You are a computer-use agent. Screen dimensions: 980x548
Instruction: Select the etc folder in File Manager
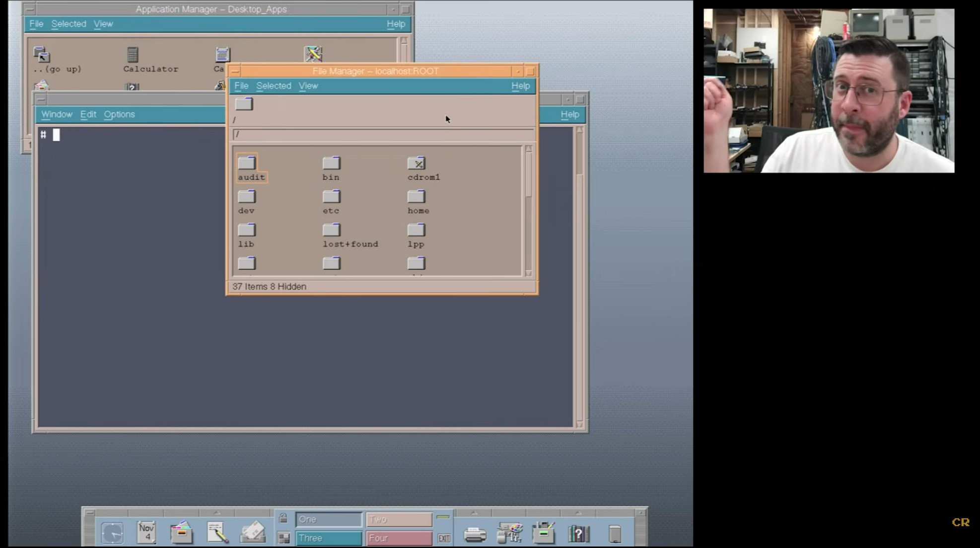(331, 202)
